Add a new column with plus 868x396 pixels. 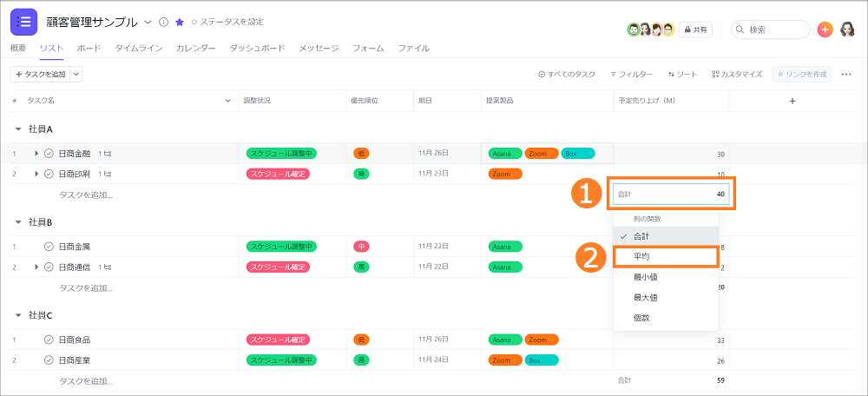[x=792, y=101]
